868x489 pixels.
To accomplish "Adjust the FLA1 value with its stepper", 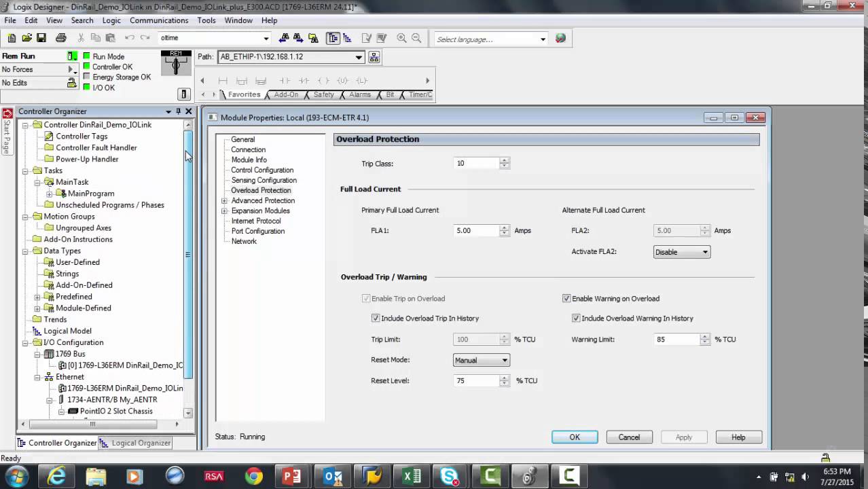I will coord(504,231).
